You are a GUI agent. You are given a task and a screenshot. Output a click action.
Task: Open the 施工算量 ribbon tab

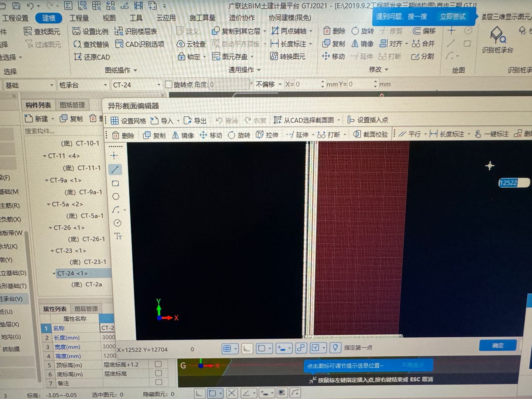(x=202, y=18)
